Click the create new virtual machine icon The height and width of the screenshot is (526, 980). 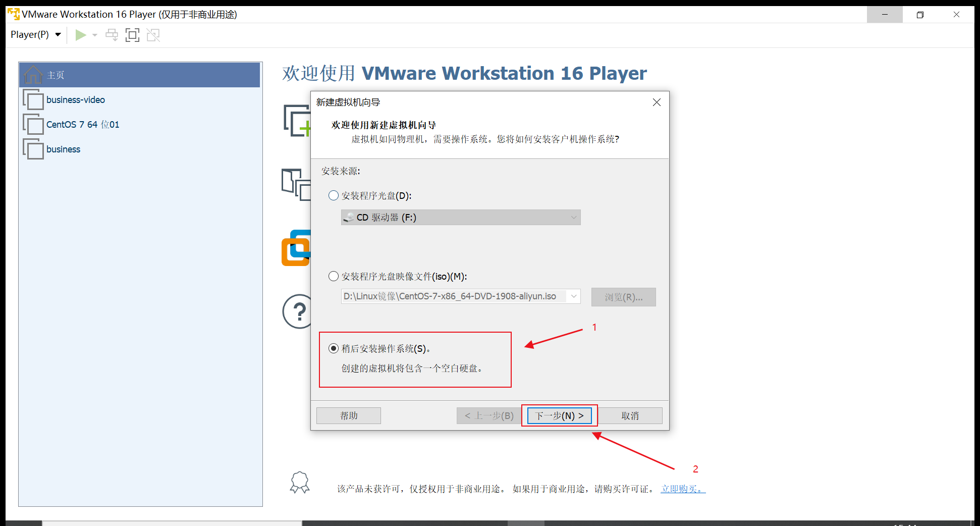tap(297, 121)
